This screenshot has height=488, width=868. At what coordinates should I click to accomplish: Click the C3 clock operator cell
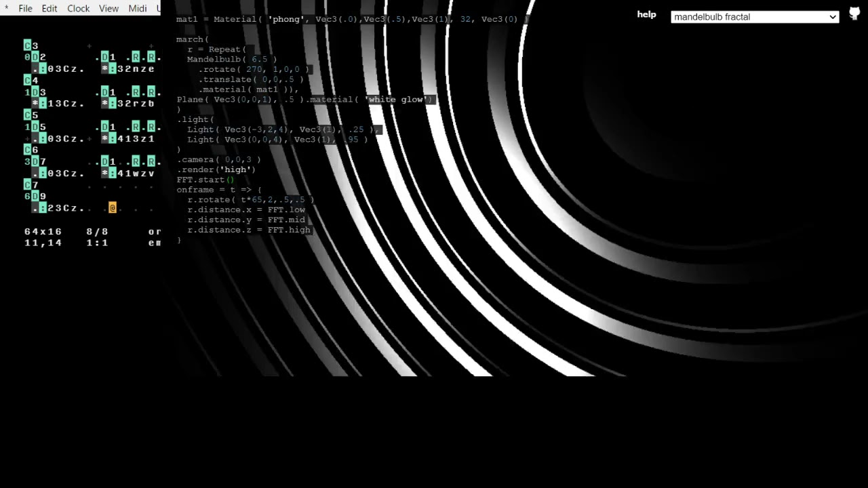(x=31, y=45)
